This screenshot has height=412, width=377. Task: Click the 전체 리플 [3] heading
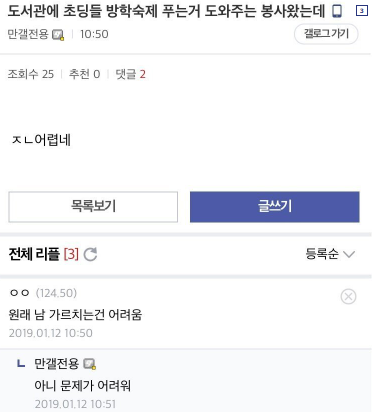coord(44,254)
